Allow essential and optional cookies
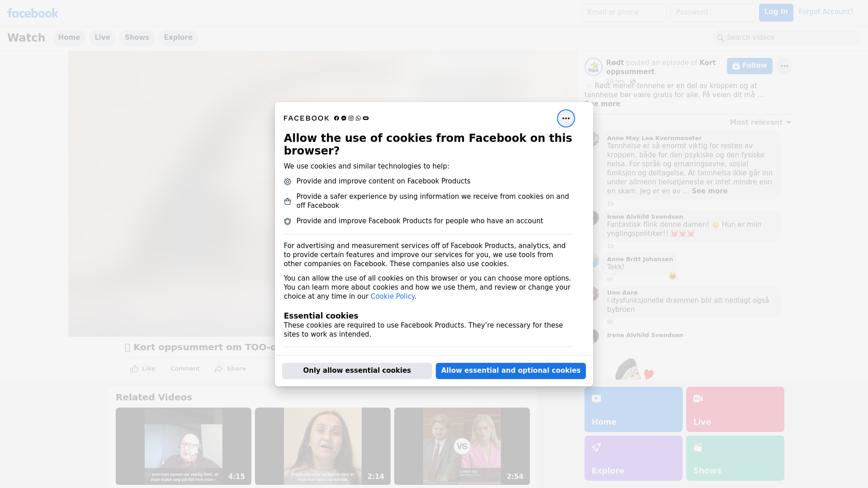The width and height of the screenshot is (868, 488). click(510, 371)
